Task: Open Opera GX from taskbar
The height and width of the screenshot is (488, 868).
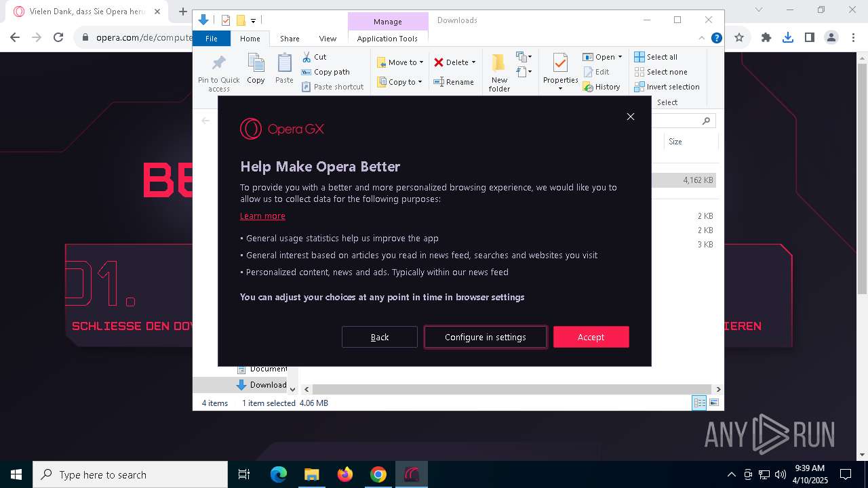Action: tap(412, 474)
